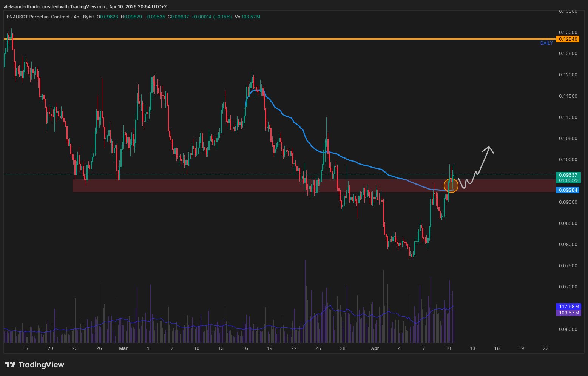Image resolution: width=588 pixels, height=376 pixels.
Task: Click the white projected arrow's tip
Action: pyautogui.click(x=489, y=148)
